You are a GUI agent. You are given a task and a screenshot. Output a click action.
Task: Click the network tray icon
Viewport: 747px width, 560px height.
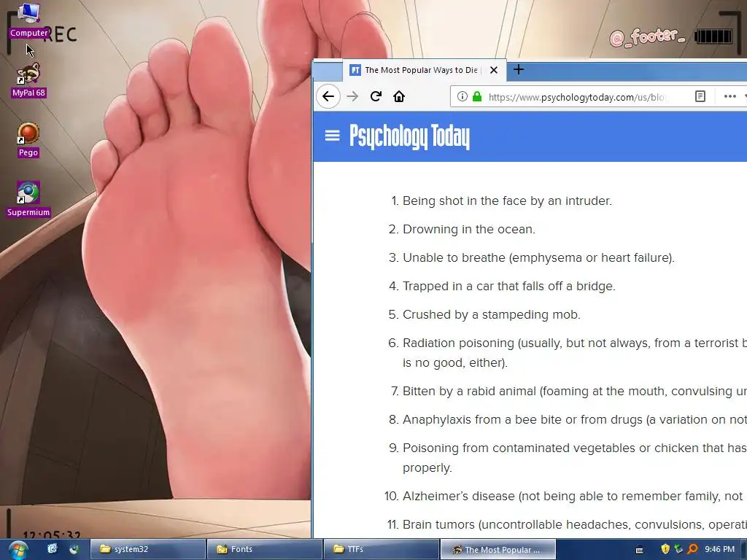678,549
